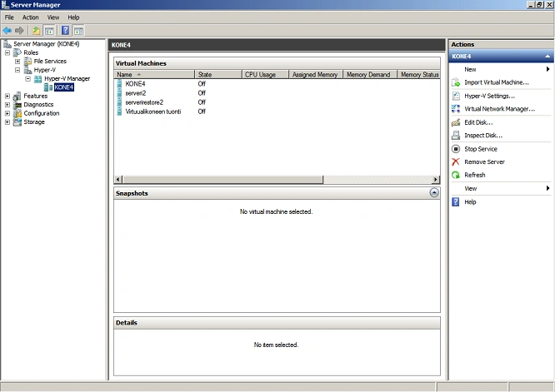Expand the File Services node
The image size is (555, 392).
pyautogui.click(x=17, y=61)
